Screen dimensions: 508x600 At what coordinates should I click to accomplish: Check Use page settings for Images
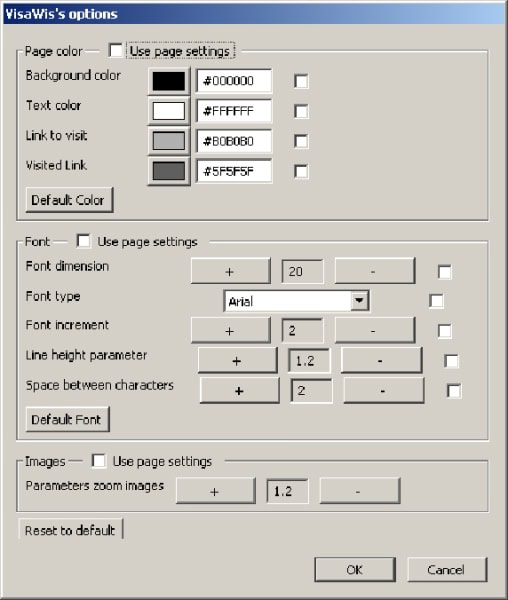coord(99,461)
